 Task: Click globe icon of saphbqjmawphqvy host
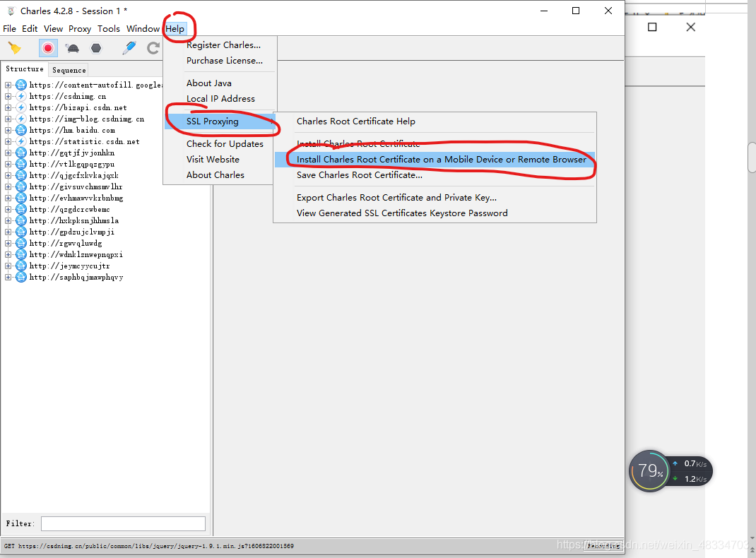coord(21,277)
